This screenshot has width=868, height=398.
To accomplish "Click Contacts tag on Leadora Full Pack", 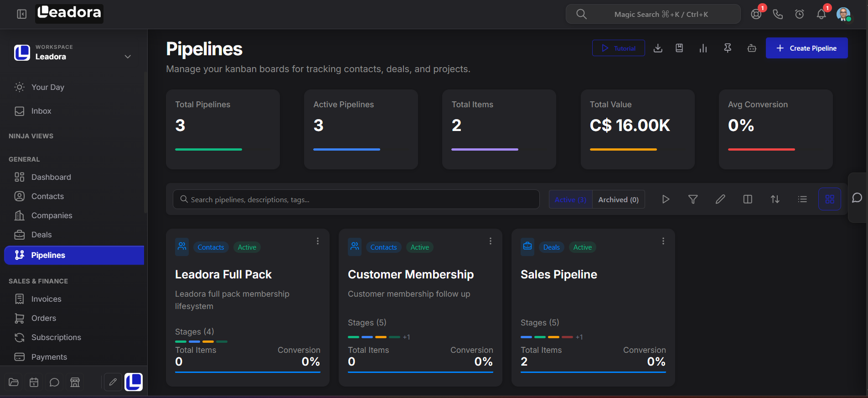I will point(211,247).
